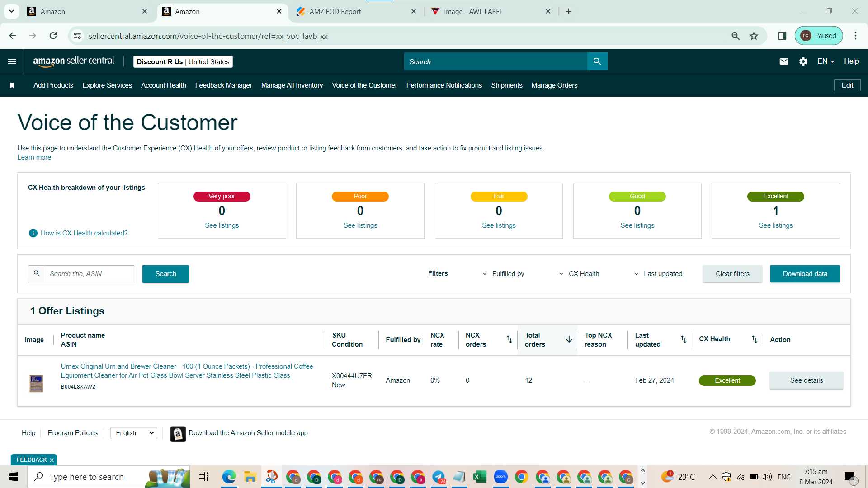Click the teal Search button
This screenshot has width=868, height=488.
[165, 274]
